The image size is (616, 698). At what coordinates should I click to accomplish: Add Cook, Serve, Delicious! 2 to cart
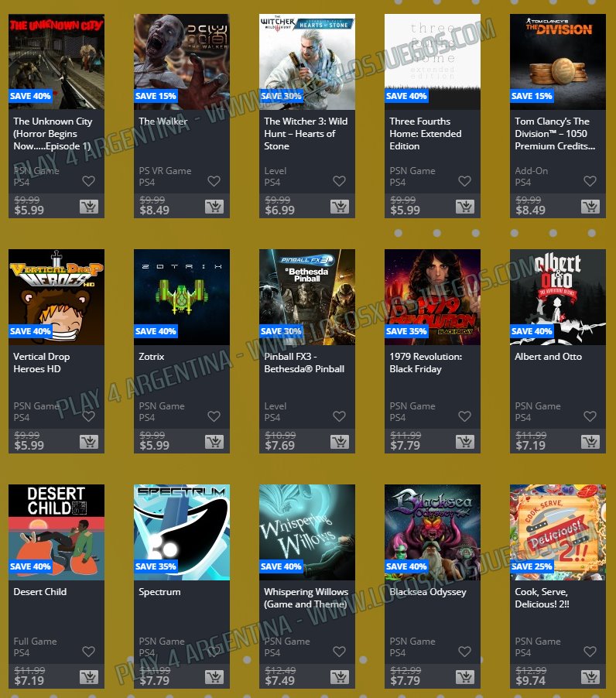coord(590,677)
